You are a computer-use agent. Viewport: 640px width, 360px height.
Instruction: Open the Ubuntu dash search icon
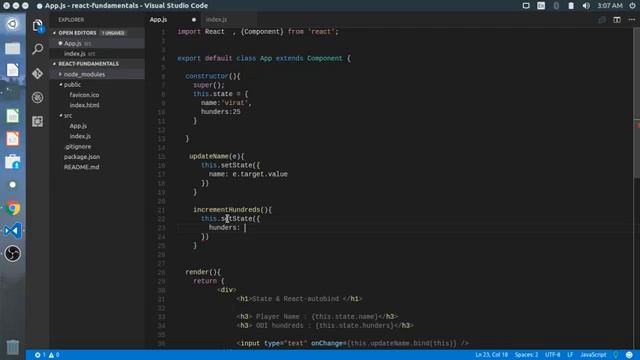click(13, 24)
